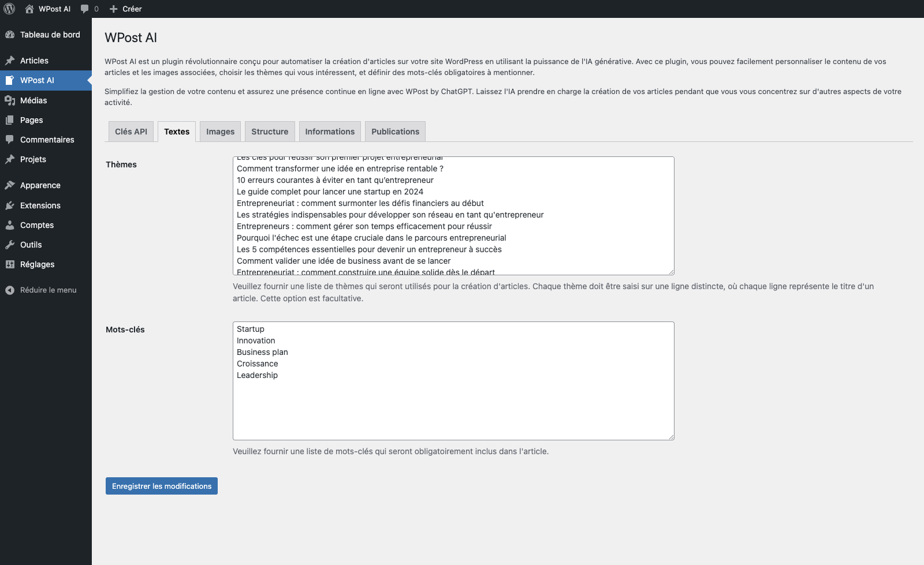Open Outils menu

pos(46,245)
